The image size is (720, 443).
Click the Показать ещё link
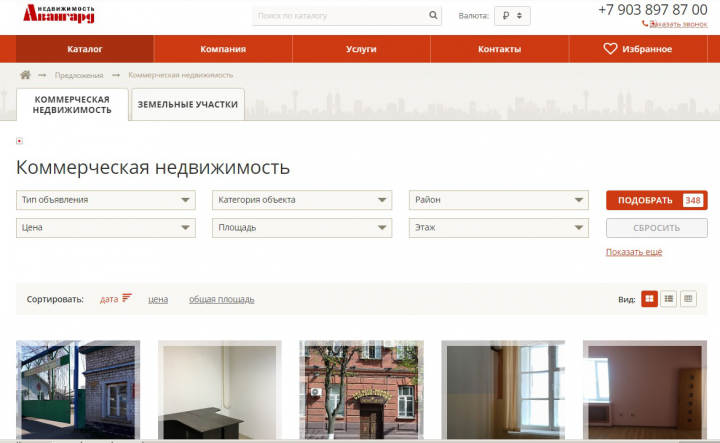(634, 252)
